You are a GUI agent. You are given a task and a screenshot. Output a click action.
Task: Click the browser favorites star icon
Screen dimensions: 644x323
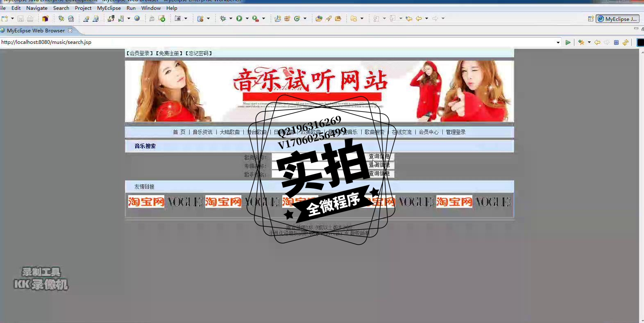tap(581, 42)
